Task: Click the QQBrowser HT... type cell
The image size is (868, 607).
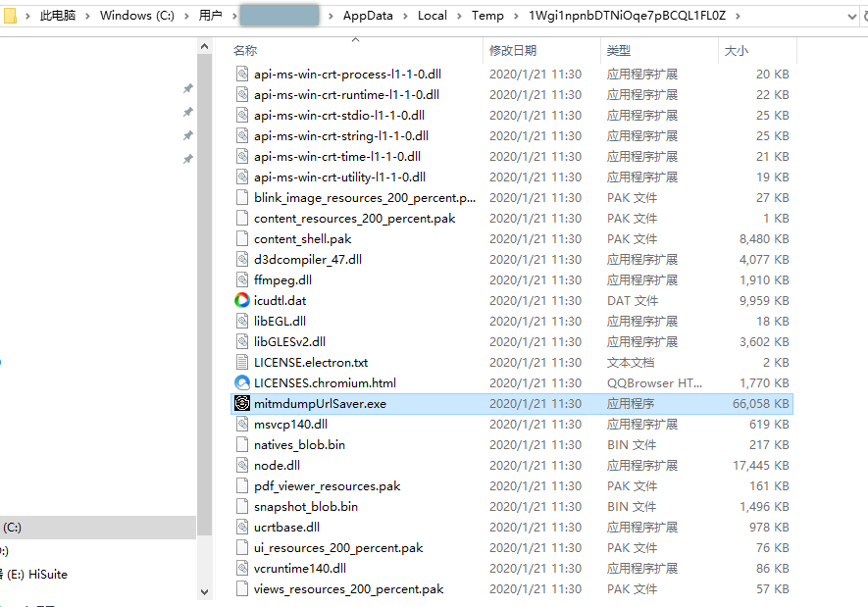Action: click(654, 382)
